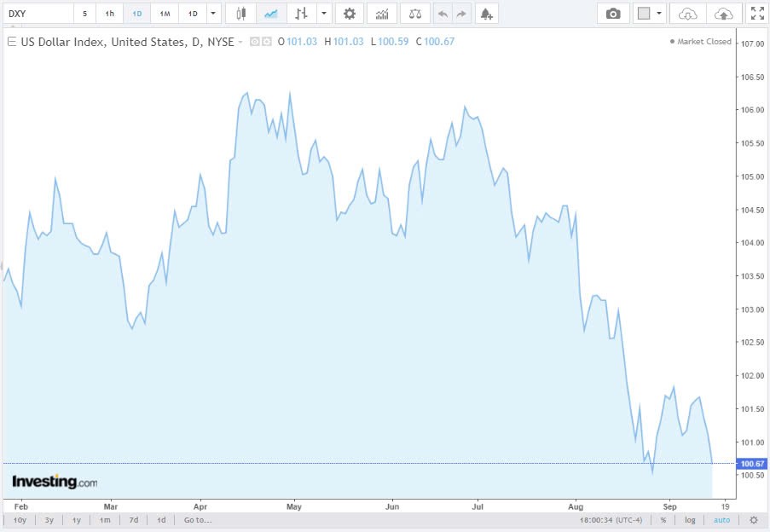Set the range to 1y
Viewport: 770px width, 532px height.
point(77,519)
